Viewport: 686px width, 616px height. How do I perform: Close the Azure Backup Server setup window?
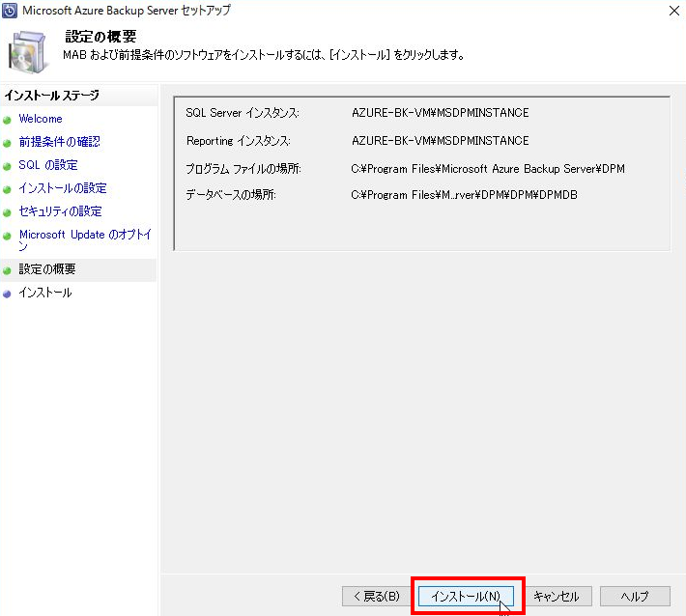pos(674,11)
